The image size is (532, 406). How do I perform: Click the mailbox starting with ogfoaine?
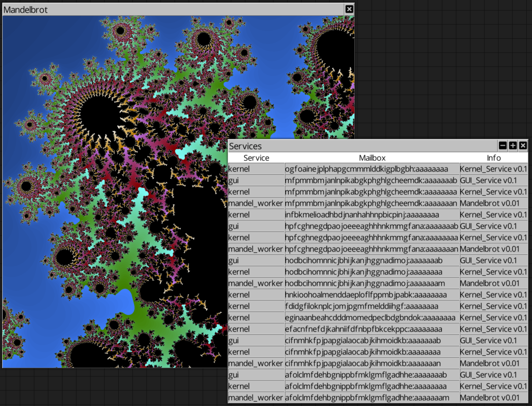pos(366,169)
